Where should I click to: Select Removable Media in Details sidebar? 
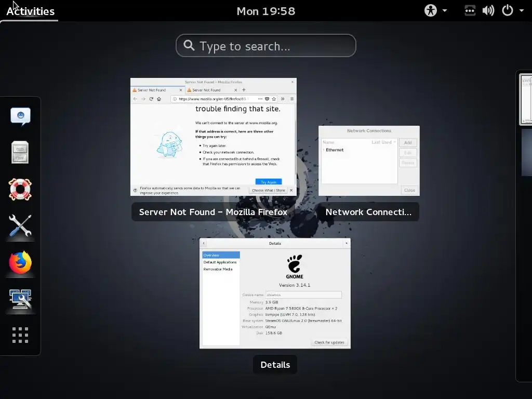click(x=221, y=269)
